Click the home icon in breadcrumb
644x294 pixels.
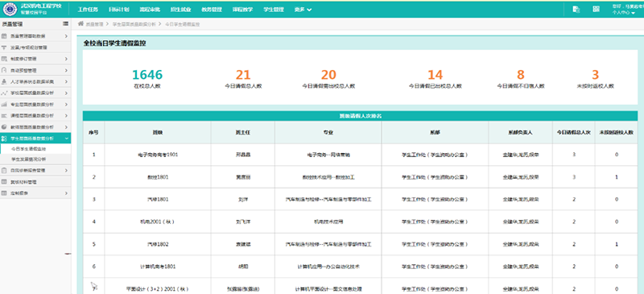click(81, 24)
